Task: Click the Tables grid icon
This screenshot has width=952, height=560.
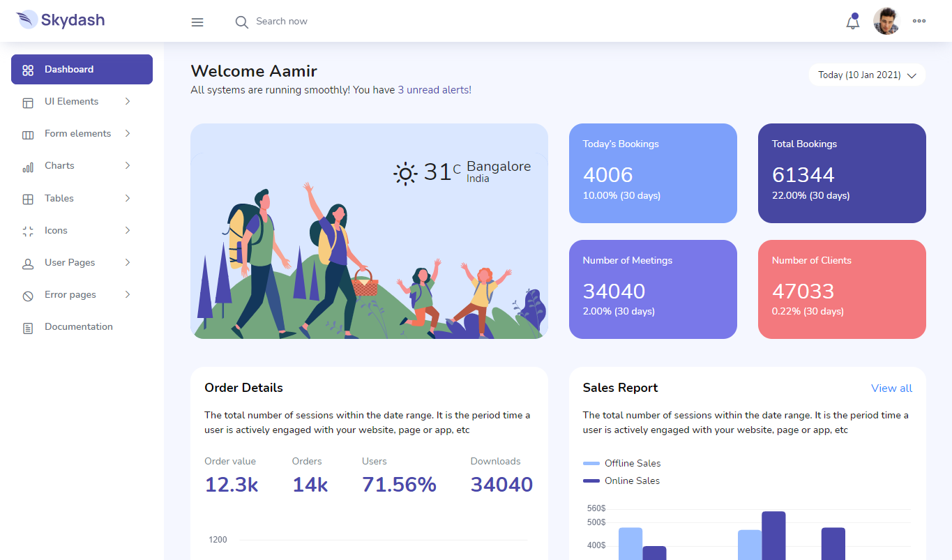Action: tap(28, 199)
